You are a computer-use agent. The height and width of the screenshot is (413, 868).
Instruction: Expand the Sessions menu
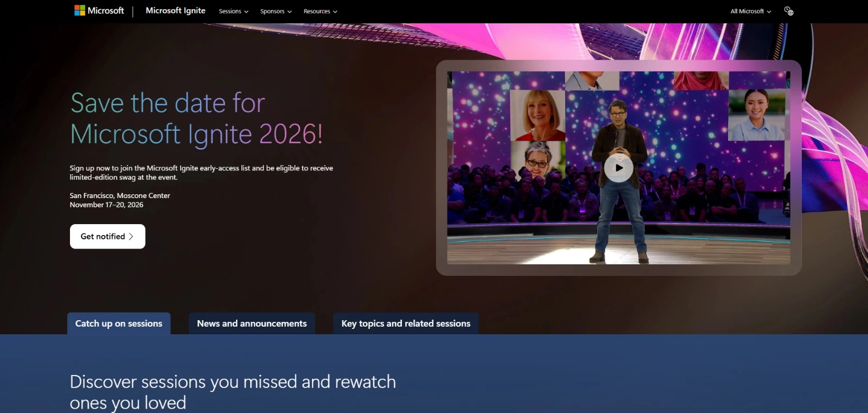[233, 11]
